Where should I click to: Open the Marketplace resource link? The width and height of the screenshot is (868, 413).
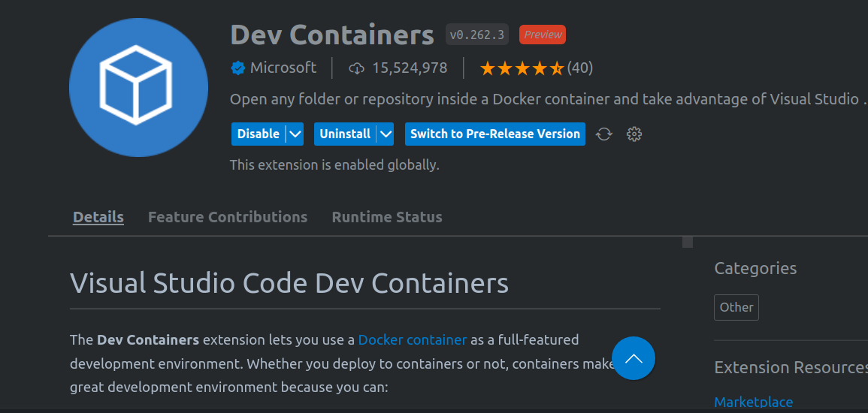(753, 402)
